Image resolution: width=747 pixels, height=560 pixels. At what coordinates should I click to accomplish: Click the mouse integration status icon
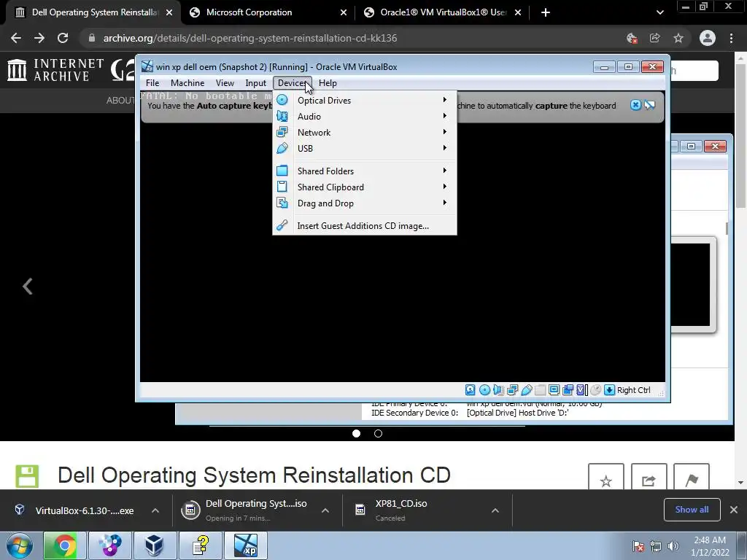[x=595, y=390]
